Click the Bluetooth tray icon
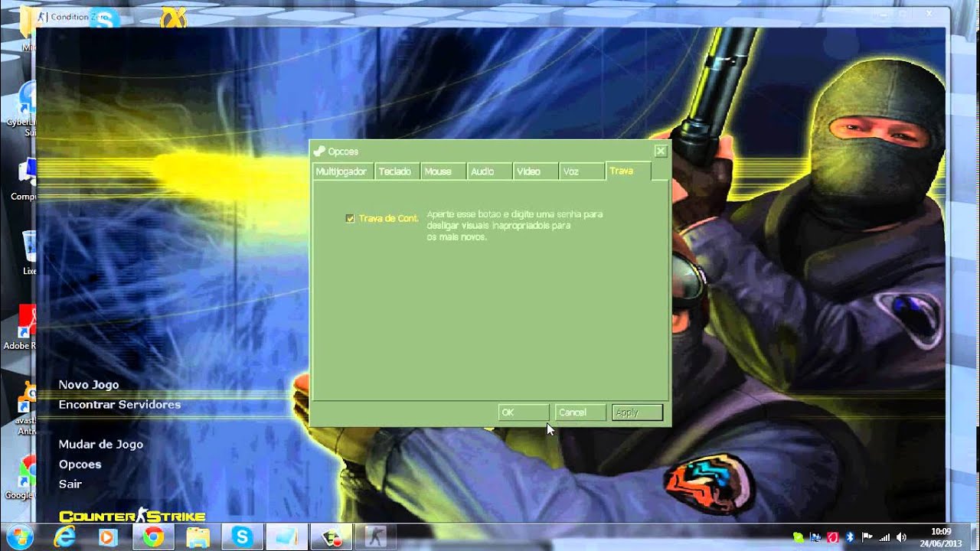980x551 pixels. pyautogui.click(x=850, y=537)
